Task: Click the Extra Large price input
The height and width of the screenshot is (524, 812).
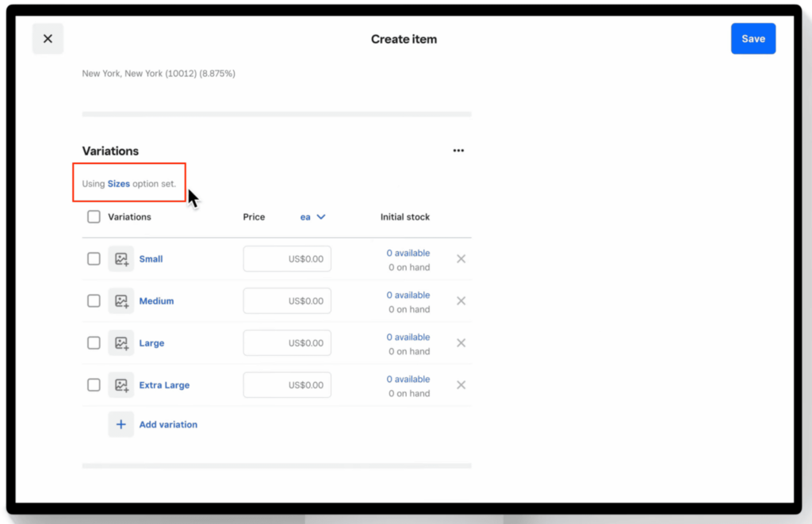Action: [x=287, y=384]
